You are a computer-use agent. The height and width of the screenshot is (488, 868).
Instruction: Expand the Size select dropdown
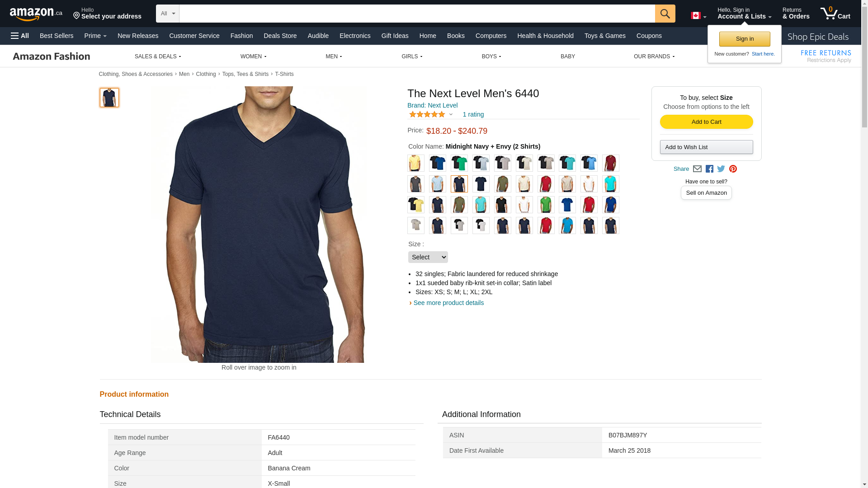[x=428, y=257]
